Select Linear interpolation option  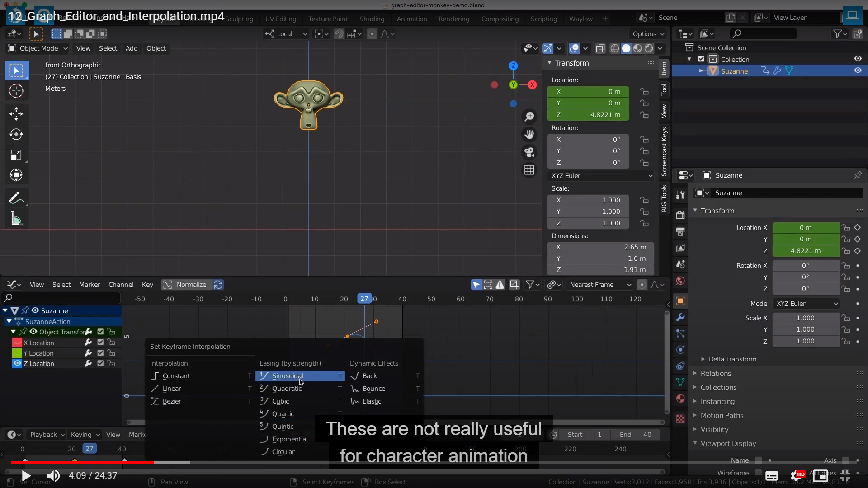point(172,389)
